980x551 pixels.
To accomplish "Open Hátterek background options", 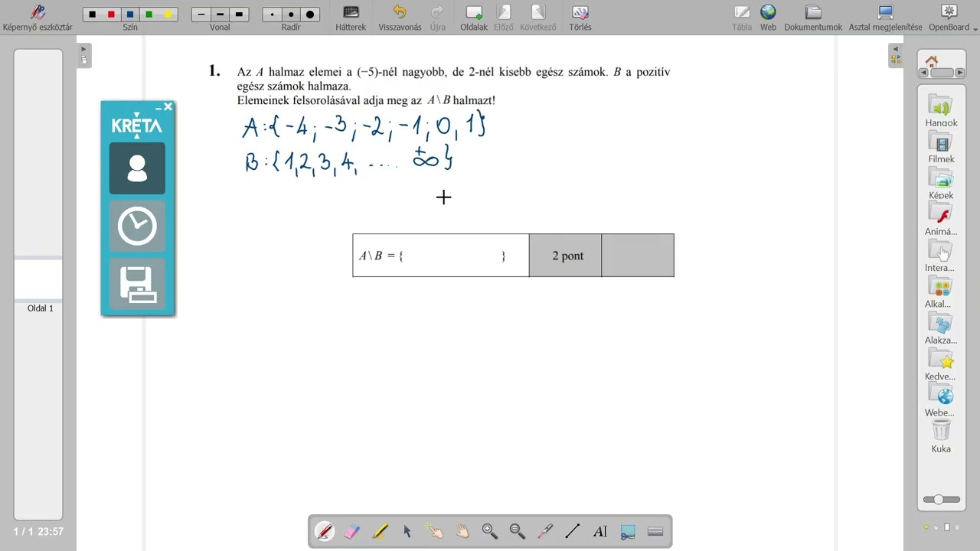I will 351,18.
